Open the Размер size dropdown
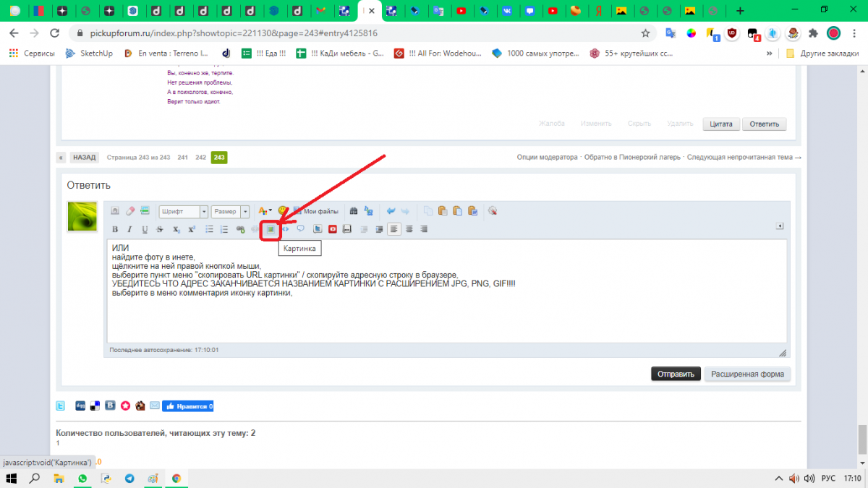Viewport: 868px width, 488px height. click(x=231, y=211)
